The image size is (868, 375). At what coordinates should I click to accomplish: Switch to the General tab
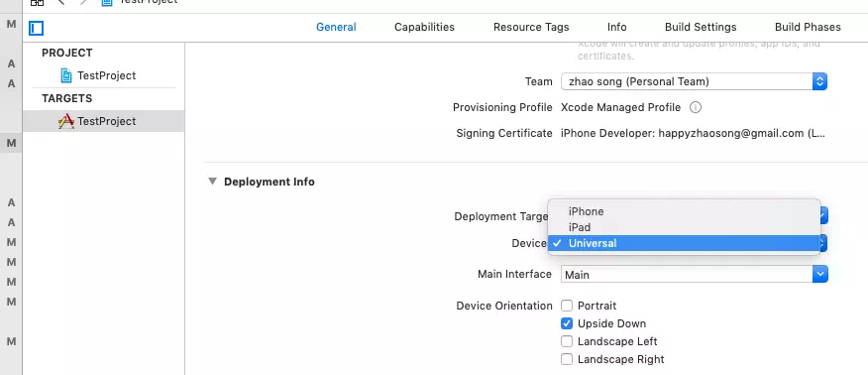click(336, 27)
